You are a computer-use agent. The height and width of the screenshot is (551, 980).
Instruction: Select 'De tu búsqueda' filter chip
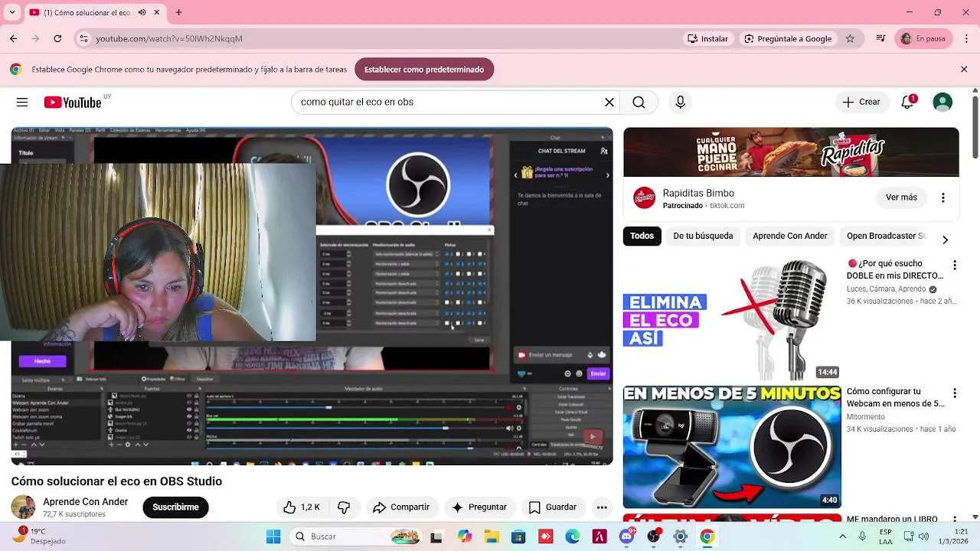(703, 236)
